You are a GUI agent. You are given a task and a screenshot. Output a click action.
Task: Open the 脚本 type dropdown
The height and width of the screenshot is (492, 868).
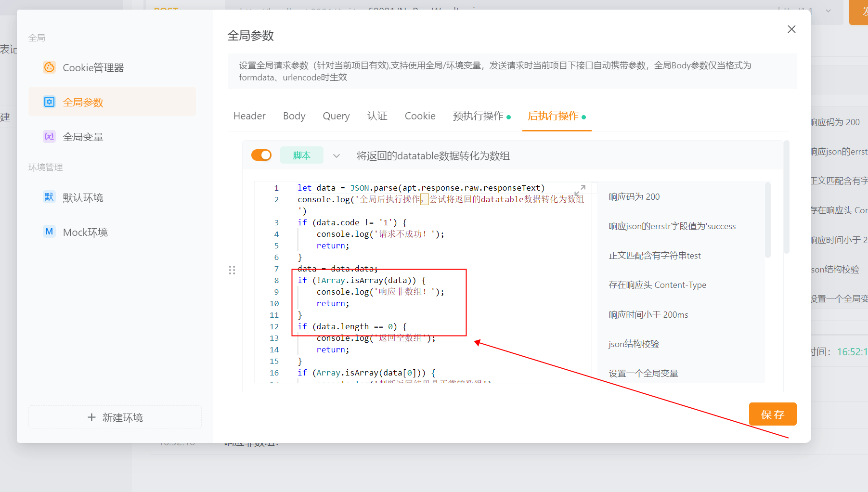[302, 155]
